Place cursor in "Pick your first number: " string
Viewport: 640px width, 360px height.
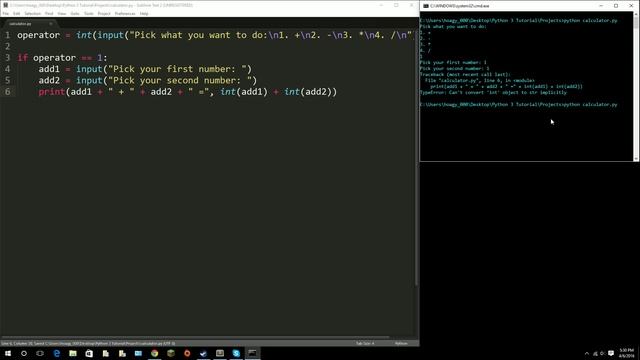point(178,69)
